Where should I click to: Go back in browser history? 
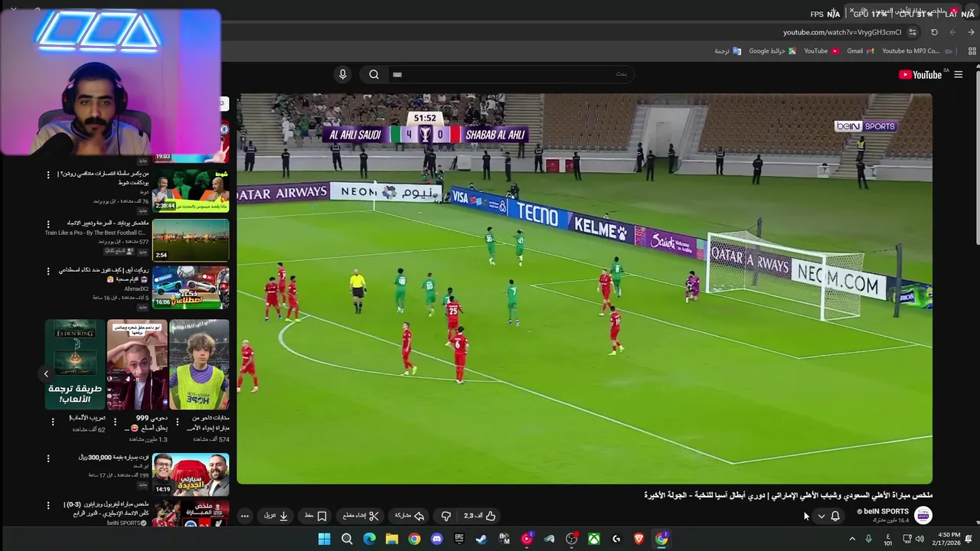coord(972,32)
